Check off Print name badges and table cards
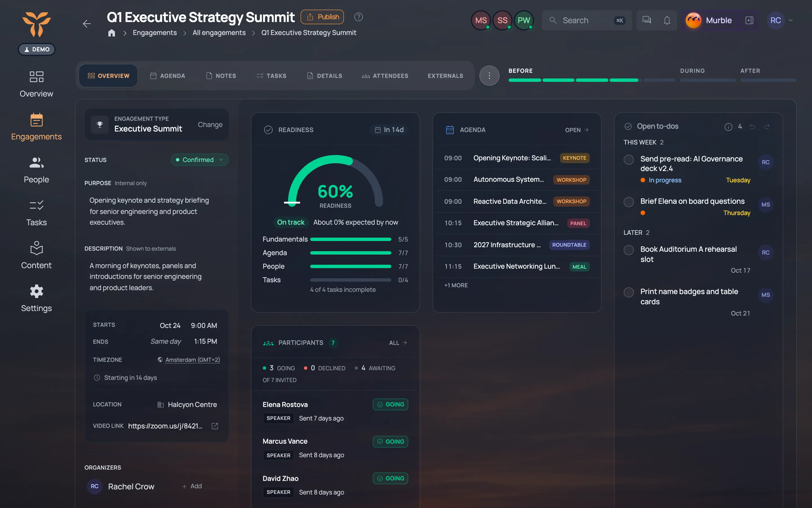This screenshot has height=508, width=812. click(x=628, y=292)
